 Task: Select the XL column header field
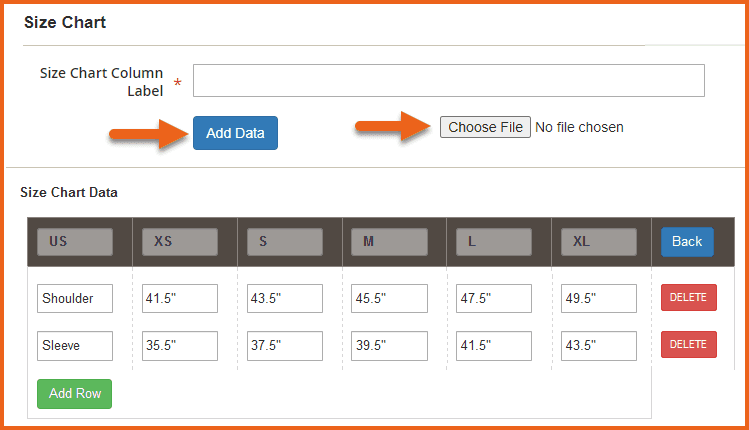[599, 242]
